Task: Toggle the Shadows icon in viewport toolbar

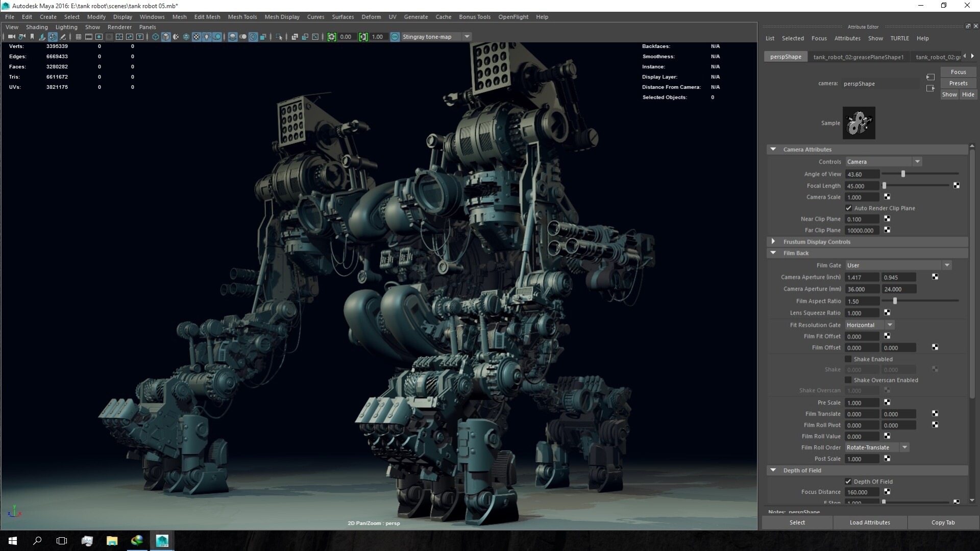Action: 217,36
